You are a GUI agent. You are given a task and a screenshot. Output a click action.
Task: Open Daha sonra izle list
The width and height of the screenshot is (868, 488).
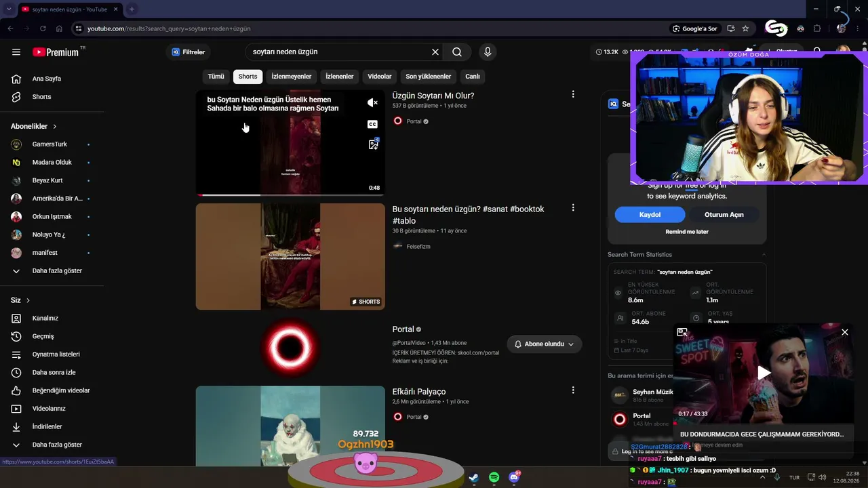click(x=52, y=372)
